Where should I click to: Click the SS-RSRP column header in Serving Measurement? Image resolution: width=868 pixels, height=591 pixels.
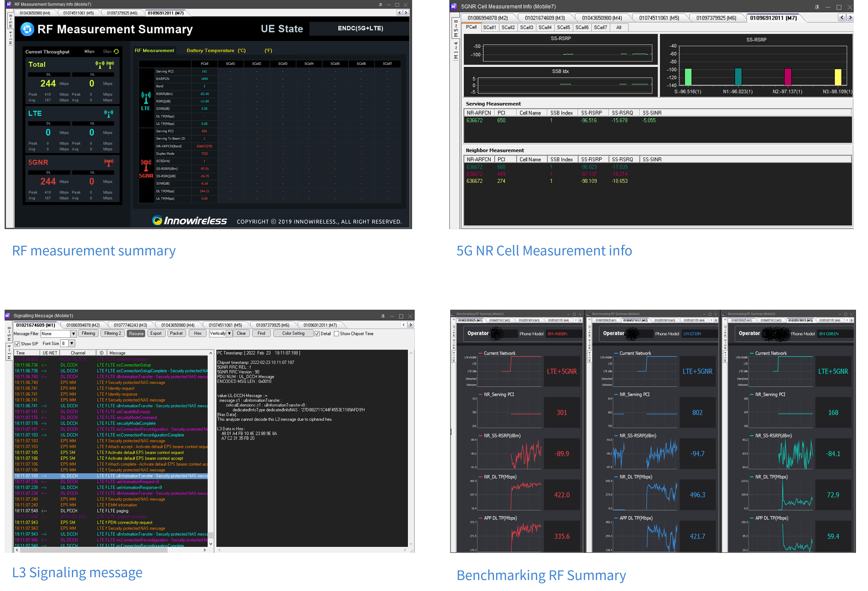point(593,113)
